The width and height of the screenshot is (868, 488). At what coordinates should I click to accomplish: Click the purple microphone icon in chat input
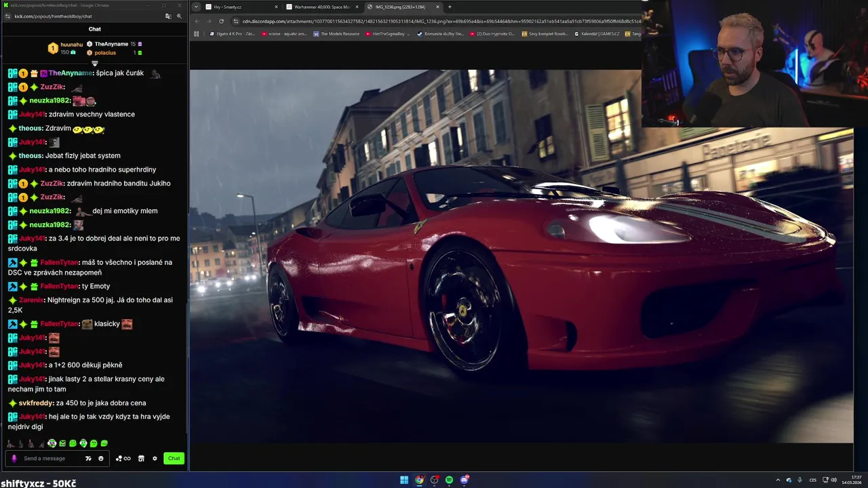pyautogui.click(x=14, y=458)
